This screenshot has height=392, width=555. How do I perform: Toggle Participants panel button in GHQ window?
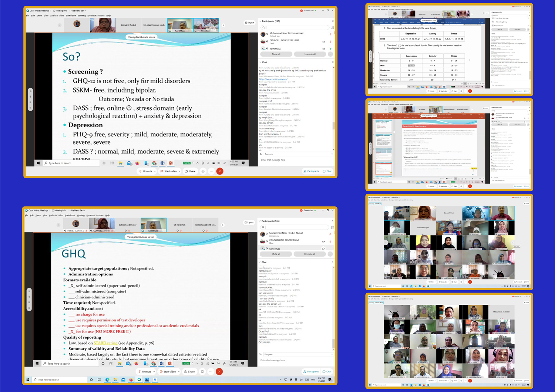point(311,371)
